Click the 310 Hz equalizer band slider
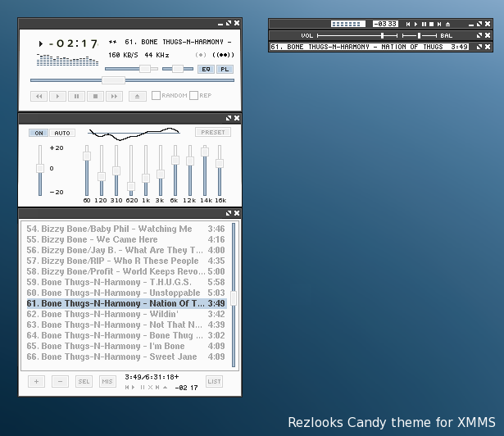 tap(116, 170)
